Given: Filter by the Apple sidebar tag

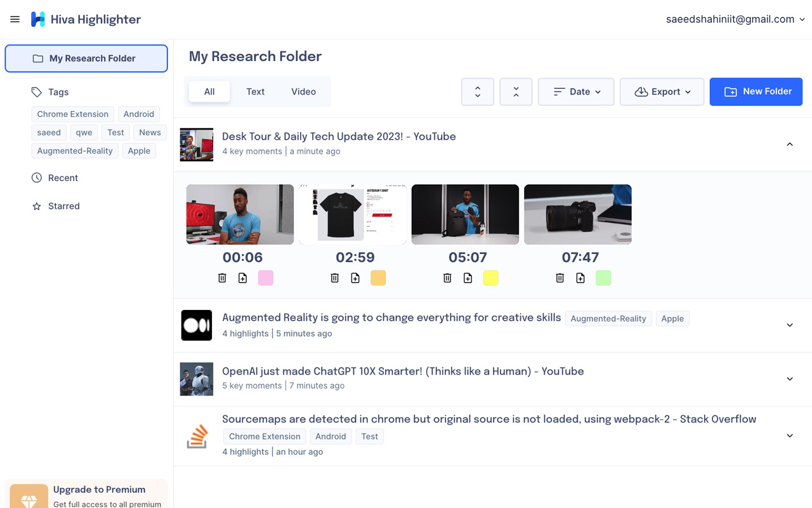Looking at the screenshot, I should click(x=139, y=151).
